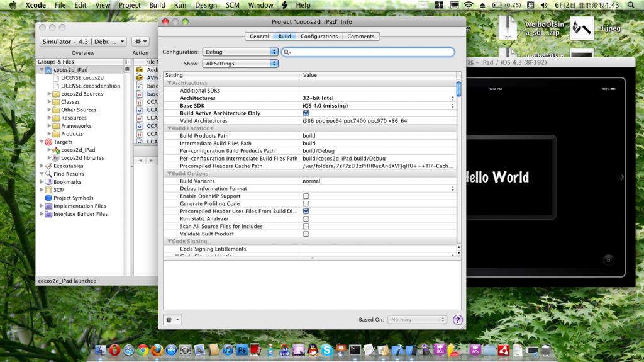
Task: Switch to the General tab
Action: [259, 37]
